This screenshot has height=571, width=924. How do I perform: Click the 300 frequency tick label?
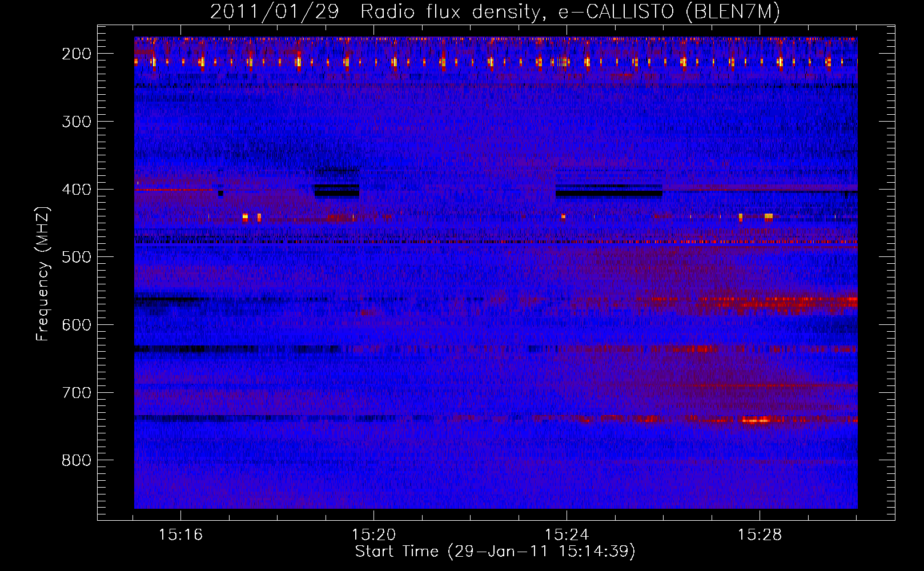(x=77, y=122)
